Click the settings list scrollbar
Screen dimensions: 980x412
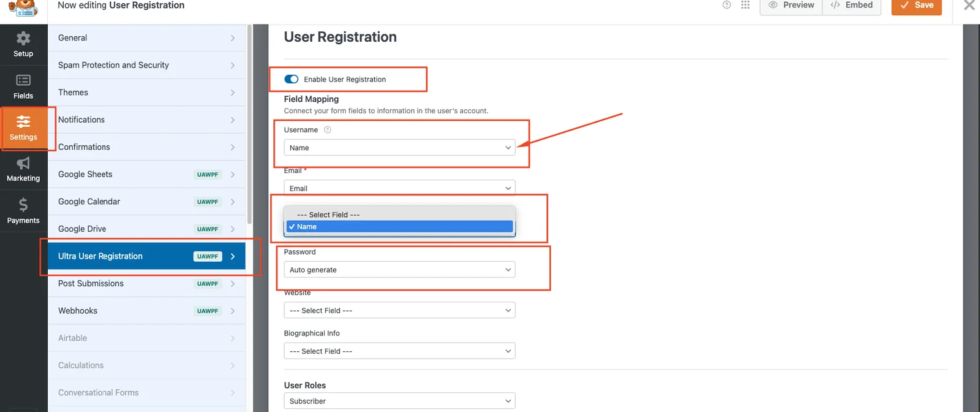(249, 123)
